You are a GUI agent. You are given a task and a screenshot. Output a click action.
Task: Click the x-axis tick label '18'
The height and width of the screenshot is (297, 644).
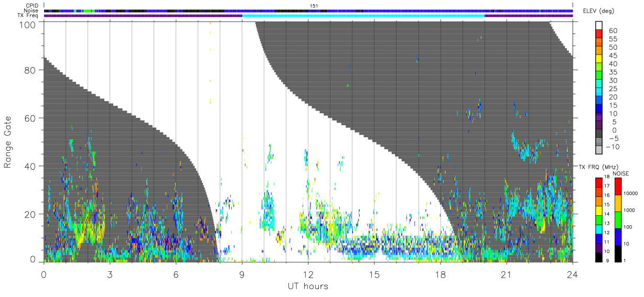coord(440,274)
